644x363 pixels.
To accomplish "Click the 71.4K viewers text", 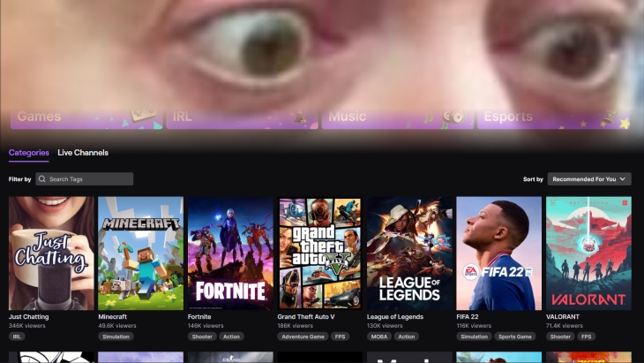I will (565, 326).
